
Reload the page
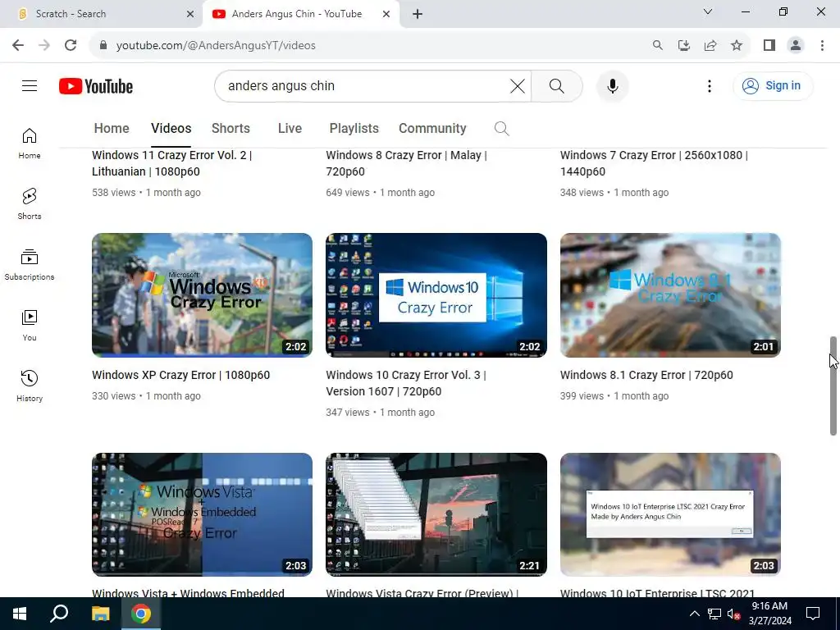point(71,45)
